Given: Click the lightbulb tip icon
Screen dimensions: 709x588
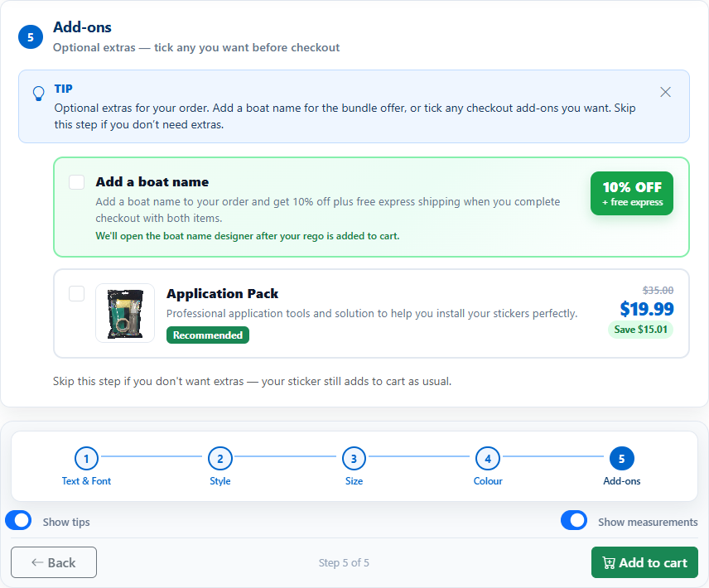Looking at the screenshot, I should (x=39, y=94).
